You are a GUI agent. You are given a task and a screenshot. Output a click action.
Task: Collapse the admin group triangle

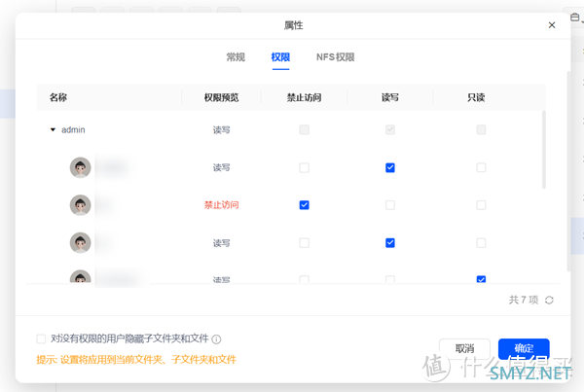click(x=54, y=129)
